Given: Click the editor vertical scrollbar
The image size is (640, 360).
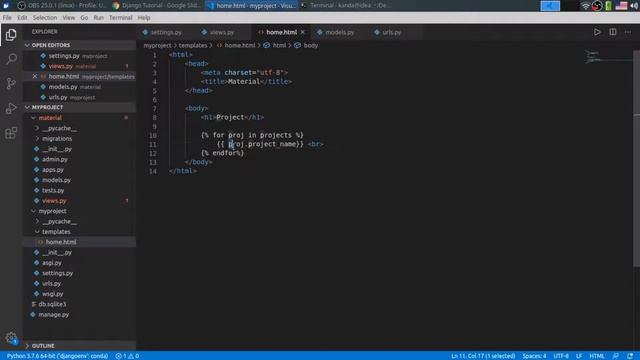Looking at the screenshot, I should (636, 159).
